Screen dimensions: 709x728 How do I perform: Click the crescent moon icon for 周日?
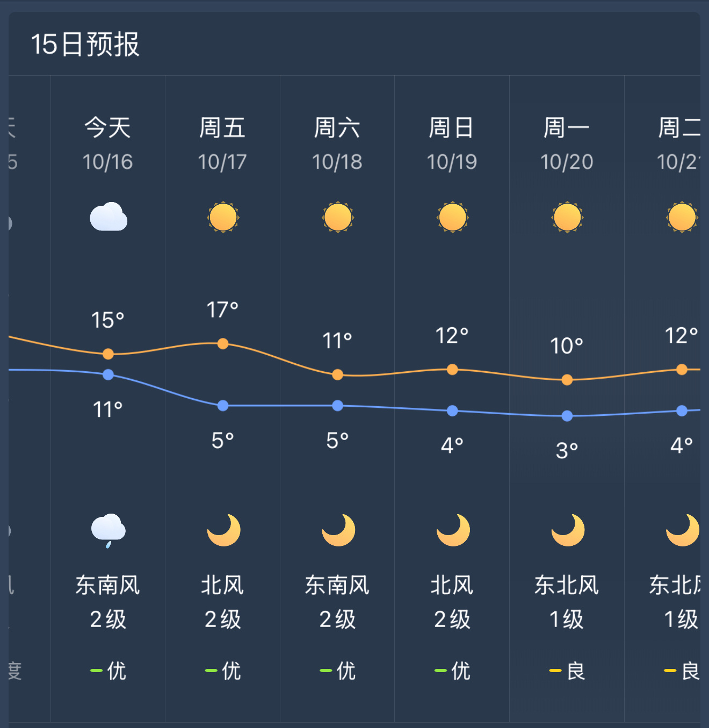tap(453, 530)
